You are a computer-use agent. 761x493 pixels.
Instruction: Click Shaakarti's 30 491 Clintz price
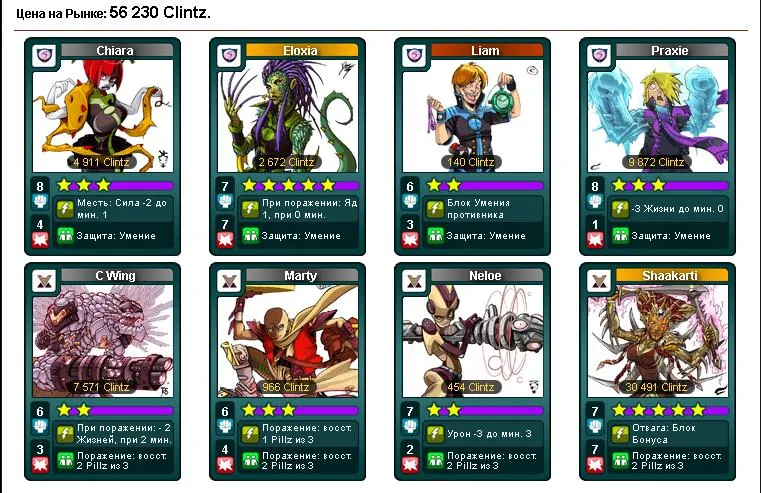(x=656, y=387)
